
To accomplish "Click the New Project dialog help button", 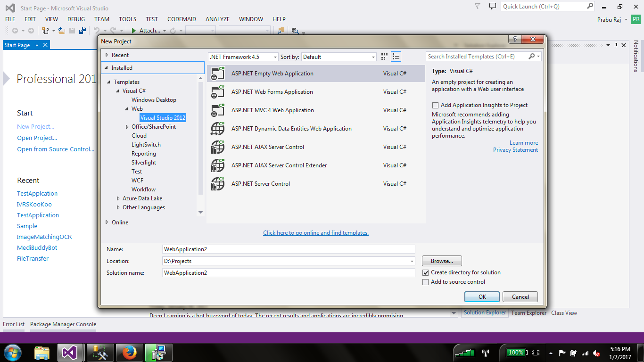I will (x=515, y=39).
